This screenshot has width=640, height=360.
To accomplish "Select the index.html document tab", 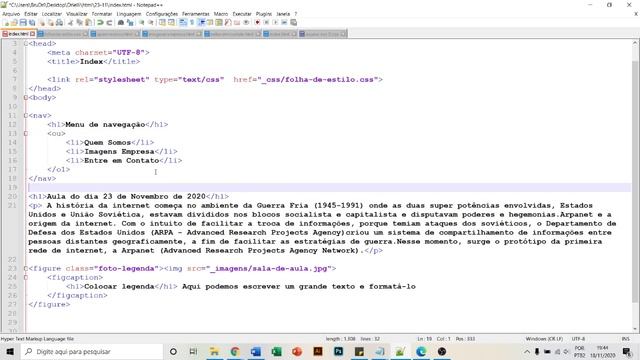I will 18,34.
